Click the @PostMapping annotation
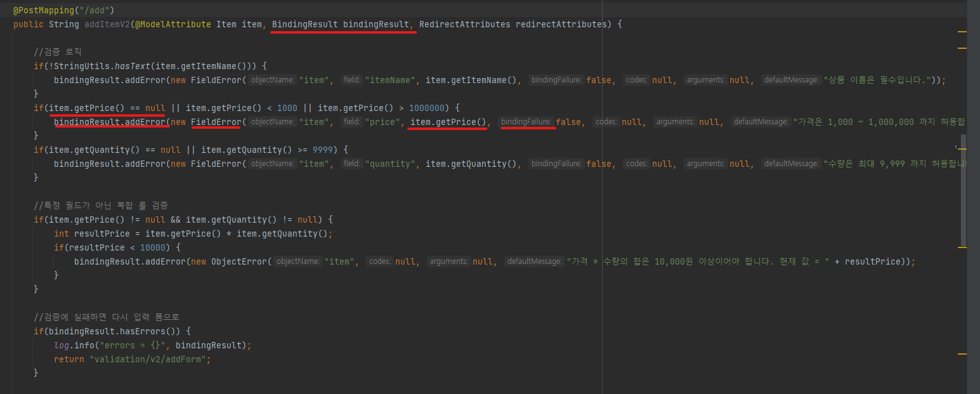Image resolution: width=980 pixels, height=394 pixels. click(43, 11)
